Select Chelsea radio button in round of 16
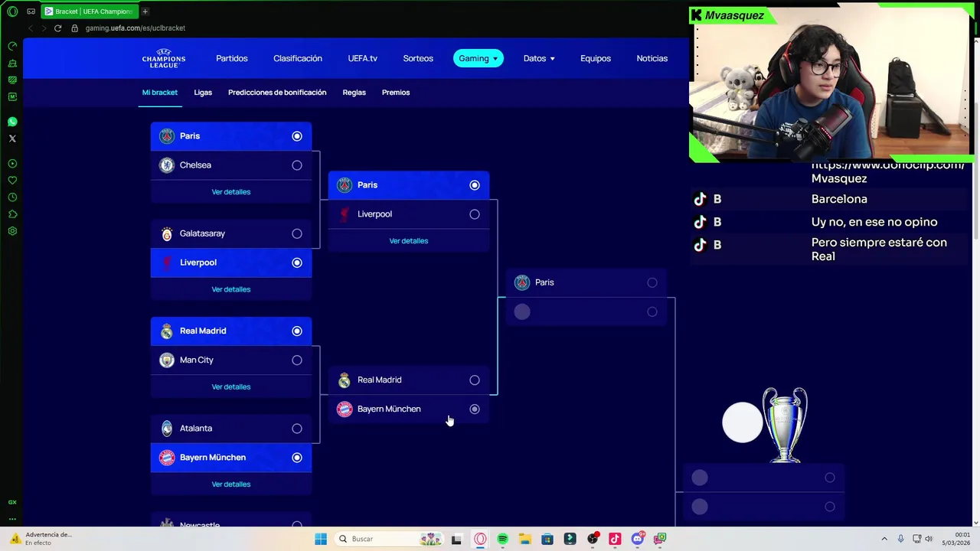The width and height of the screenshot is (980, 551). click(x=297, y=165)
